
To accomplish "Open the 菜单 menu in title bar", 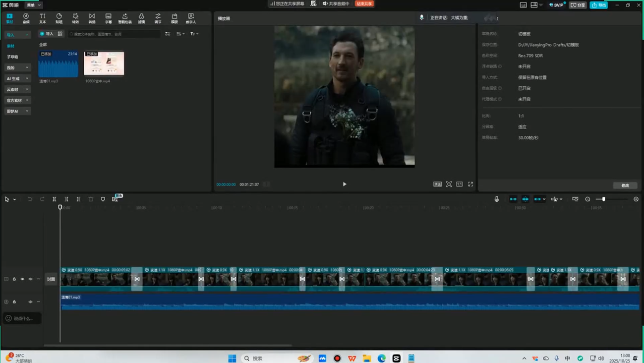I will [x=33, y=5].
